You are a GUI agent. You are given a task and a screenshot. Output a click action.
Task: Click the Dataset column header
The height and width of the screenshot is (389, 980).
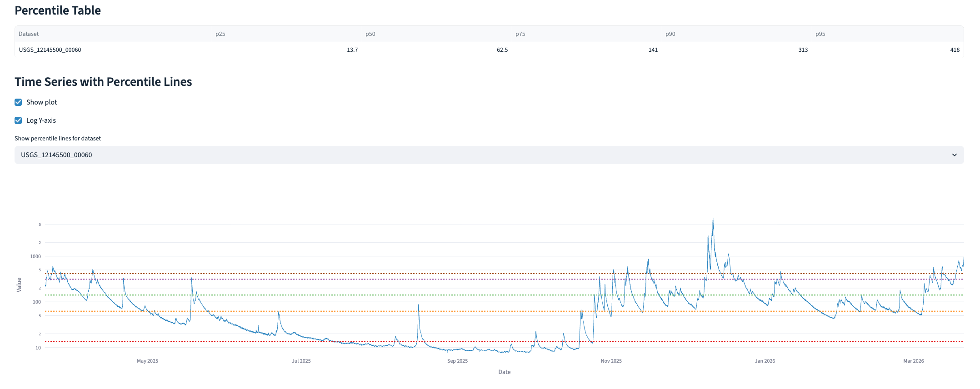click(x=113, y=34)
